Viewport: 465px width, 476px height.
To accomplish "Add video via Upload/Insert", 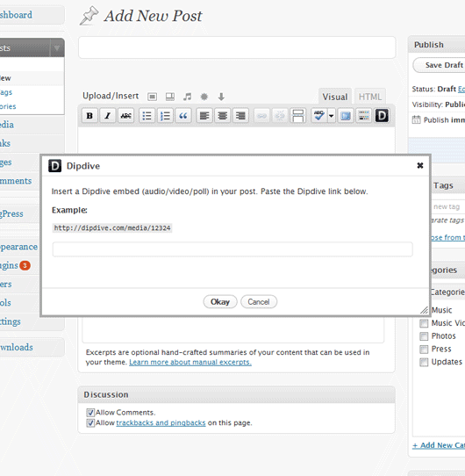I will tap(170, 97).
